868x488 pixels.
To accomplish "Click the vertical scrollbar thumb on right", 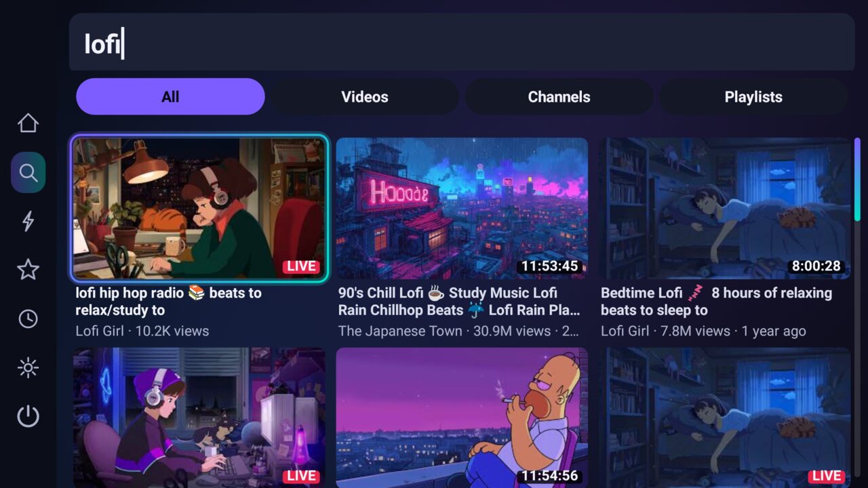I will 857,180.
